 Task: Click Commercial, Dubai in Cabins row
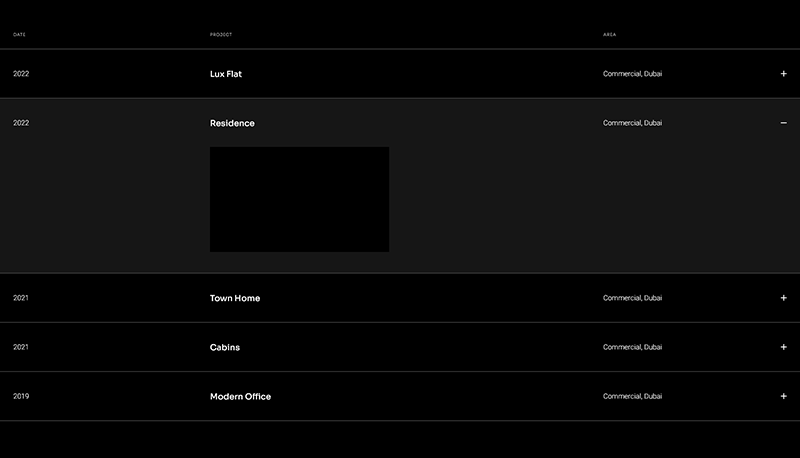[x=632, y=347]
